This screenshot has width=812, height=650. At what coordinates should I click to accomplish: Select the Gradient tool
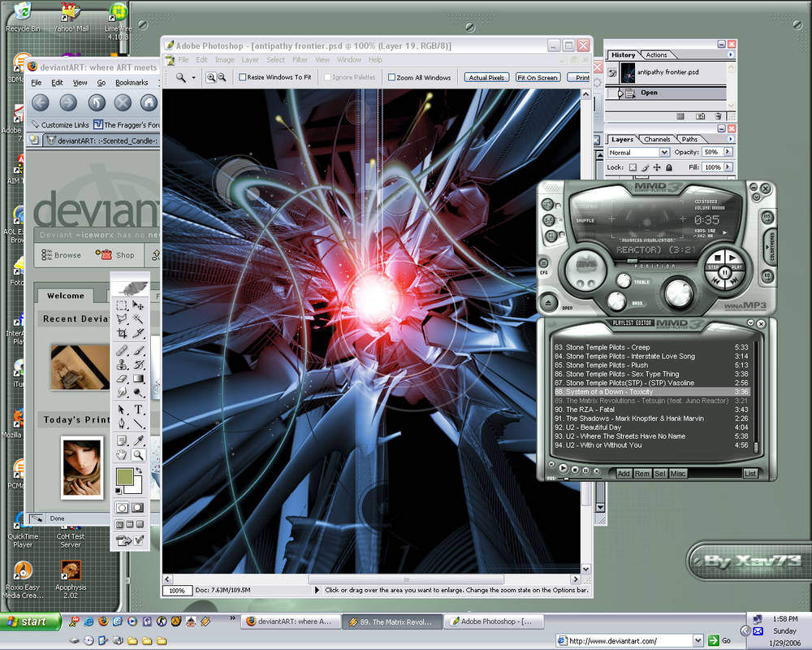pos(138,379)
